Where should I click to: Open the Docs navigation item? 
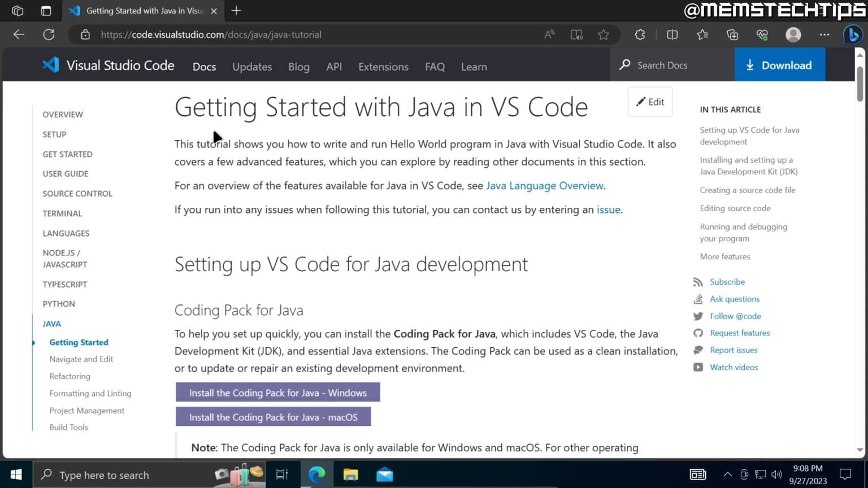(204, 67)
